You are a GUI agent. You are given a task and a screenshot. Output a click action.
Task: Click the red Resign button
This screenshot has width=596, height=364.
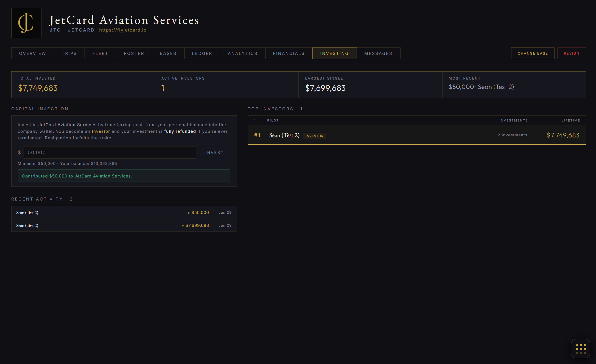tap(572, 53)
